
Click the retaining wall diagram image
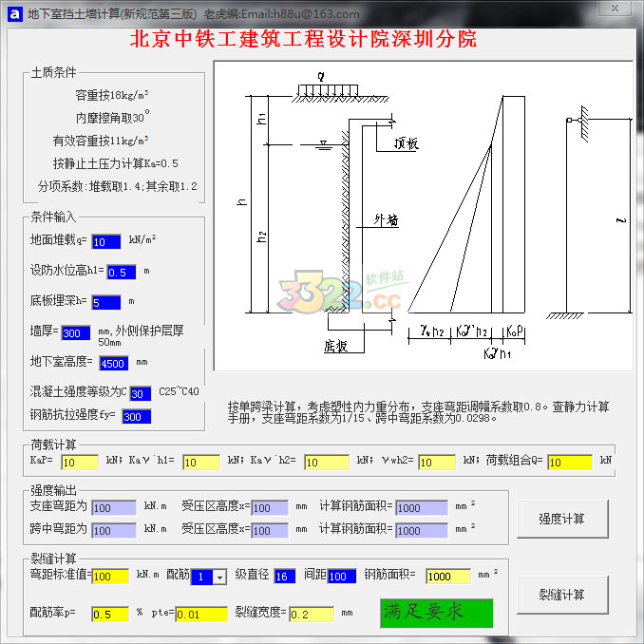pyautogui.click(x=424, y=217)
